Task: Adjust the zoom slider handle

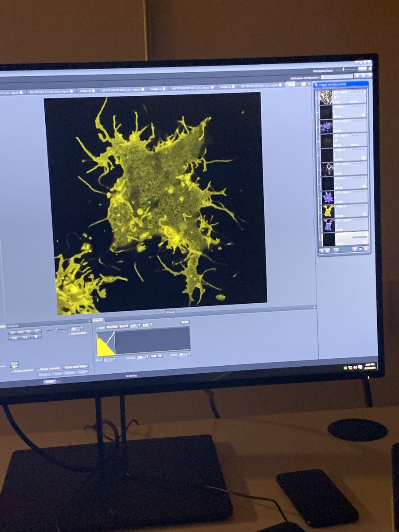Action: (56, 330)
